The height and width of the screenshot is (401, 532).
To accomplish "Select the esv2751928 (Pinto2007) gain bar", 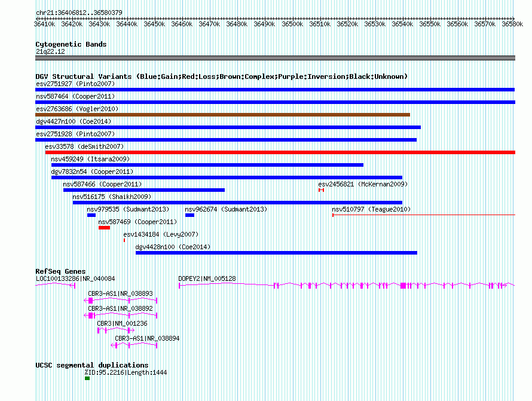I will [x=226, y=140].
